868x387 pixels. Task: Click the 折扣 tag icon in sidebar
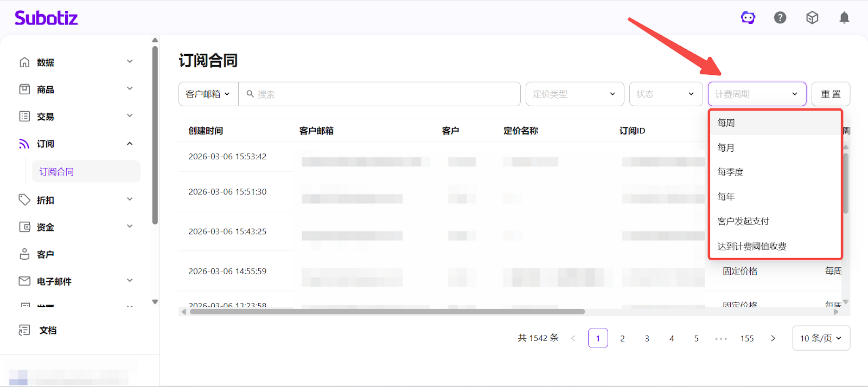24,200
